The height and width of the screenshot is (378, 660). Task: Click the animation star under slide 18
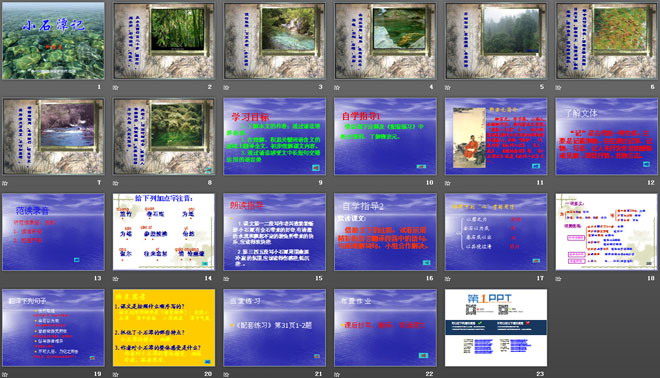pyautogui.click(x=558, y=279)
